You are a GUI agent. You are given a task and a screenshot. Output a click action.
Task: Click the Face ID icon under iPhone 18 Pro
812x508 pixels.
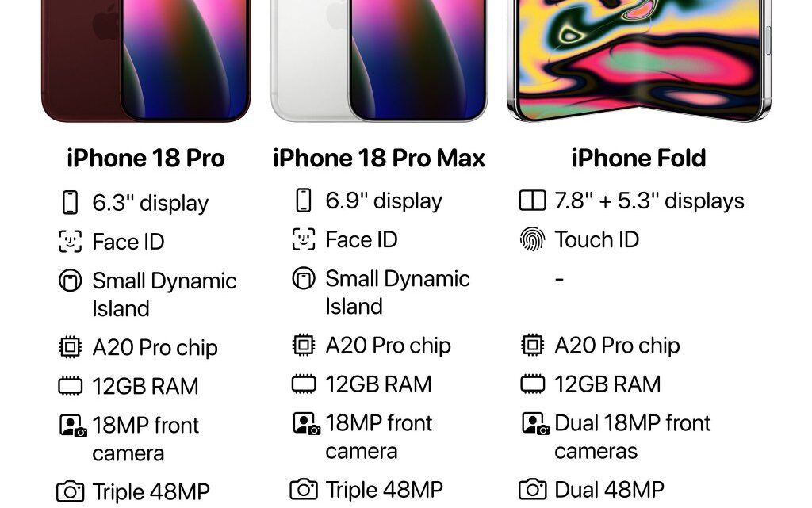click(70, 242)
